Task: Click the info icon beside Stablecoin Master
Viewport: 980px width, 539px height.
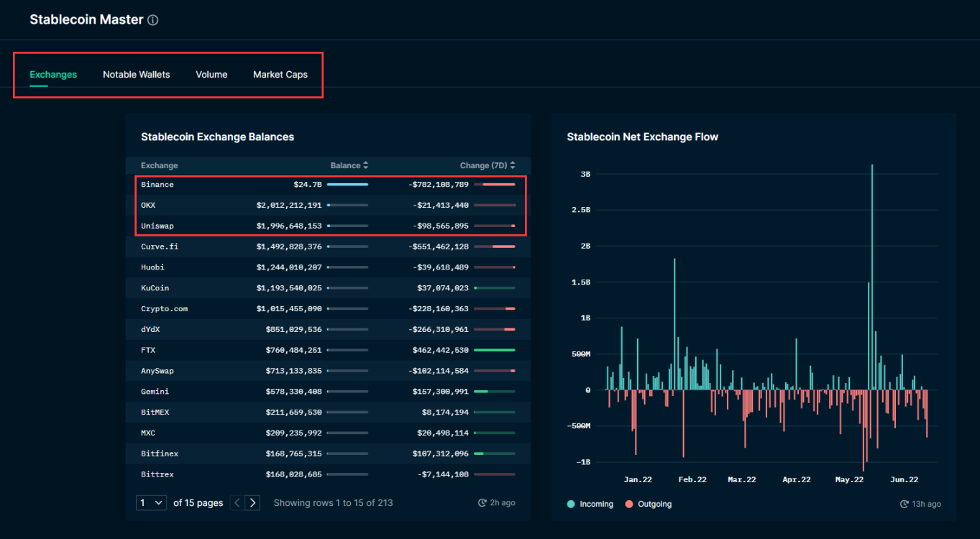Action: [x=152, y=20]
